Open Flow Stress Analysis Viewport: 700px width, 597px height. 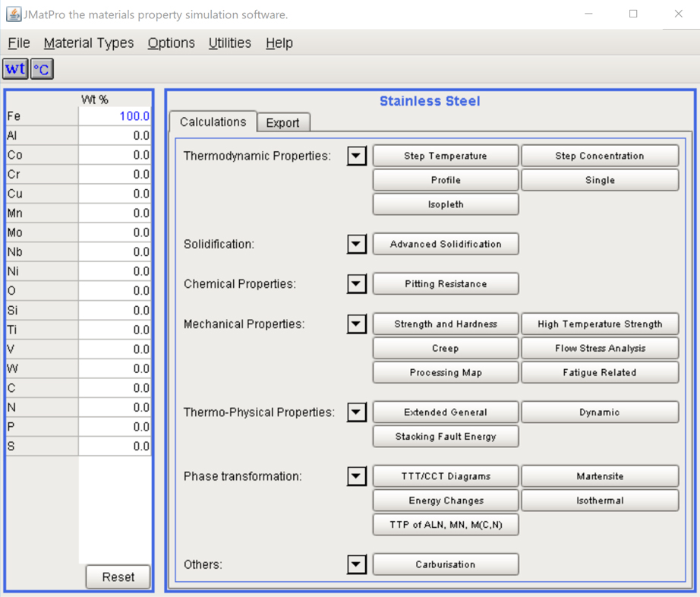click(600, 348)
